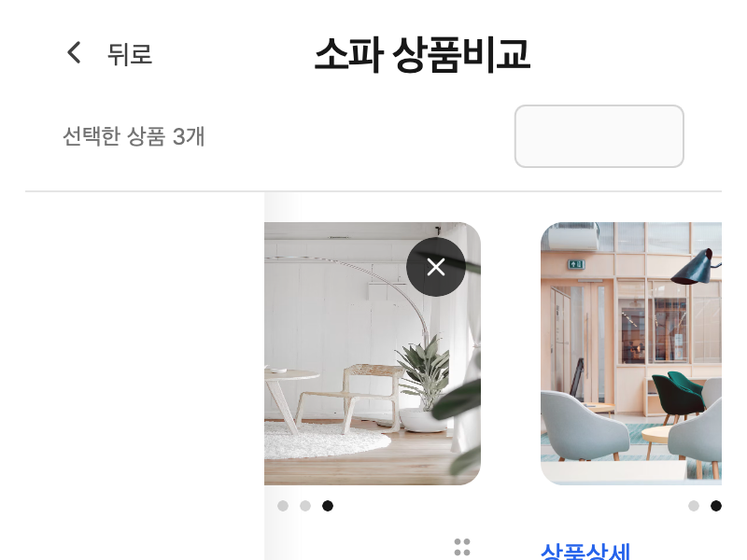
Task: Open the white room product photo
Action: tap(373, 354)
